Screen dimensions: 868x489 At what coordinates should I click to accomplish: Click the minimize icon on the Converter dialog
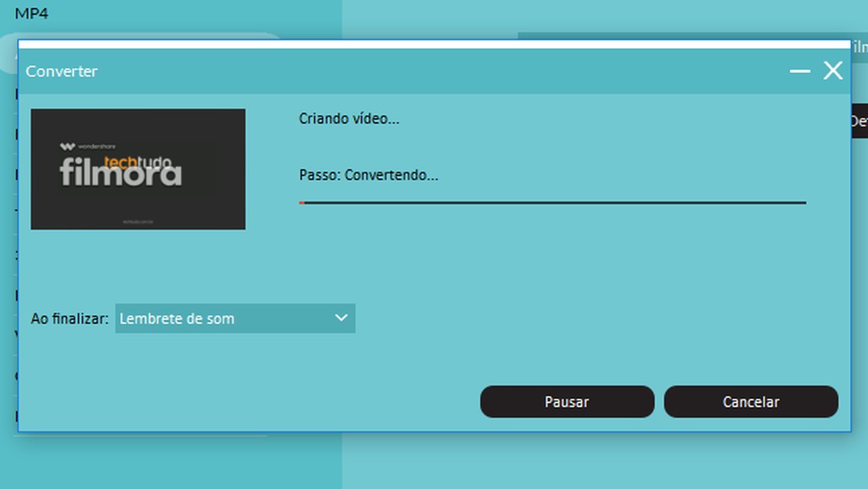(x=800, y=72)
